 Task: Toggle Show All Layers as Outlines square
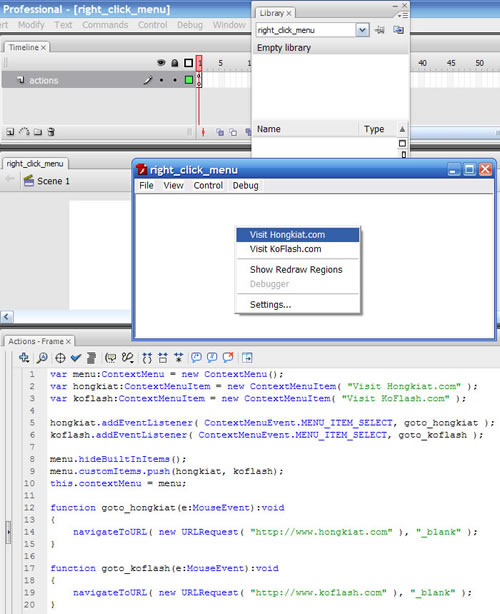pyautogui.click(x=189, y=63)
